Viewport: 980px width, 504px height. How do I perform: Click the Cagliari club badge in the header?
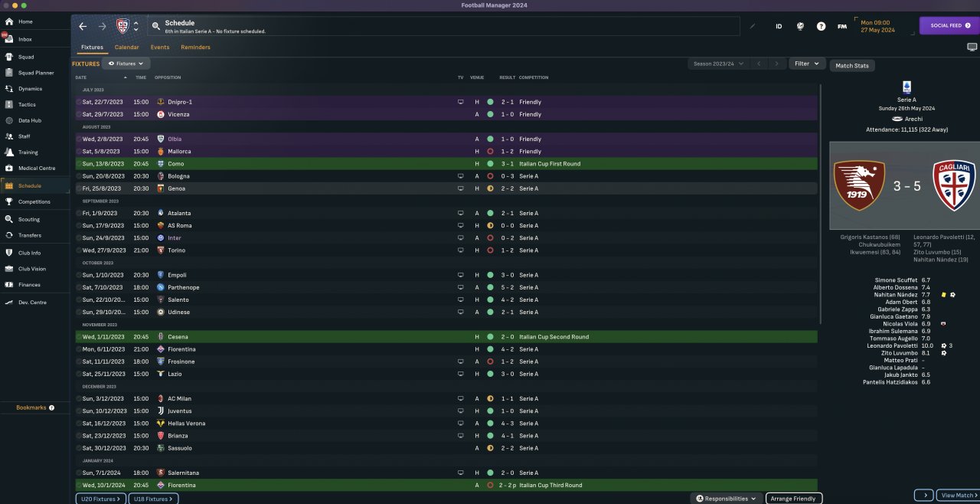coord(122,26)
